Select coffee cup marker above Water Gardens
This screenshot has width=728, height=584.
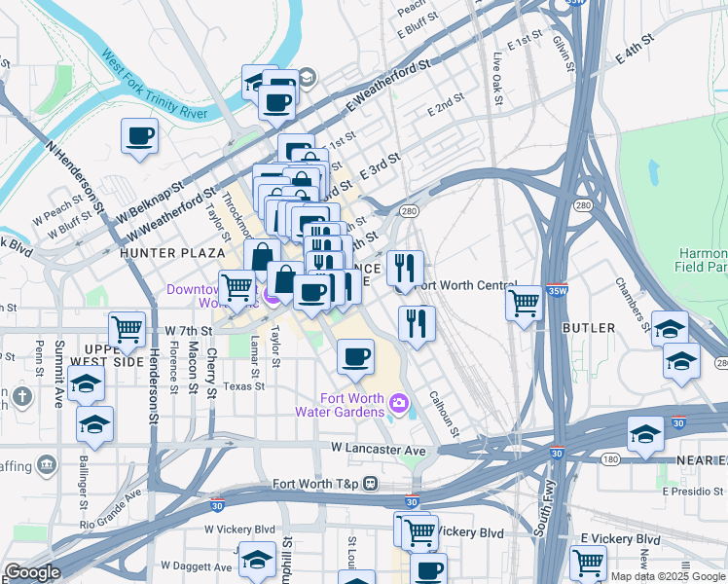[356, 357]
